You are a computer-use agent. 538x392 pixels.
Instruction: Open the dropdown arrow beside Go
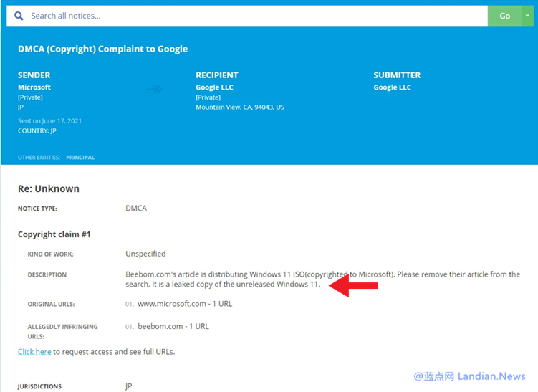(x=527, y=16)
